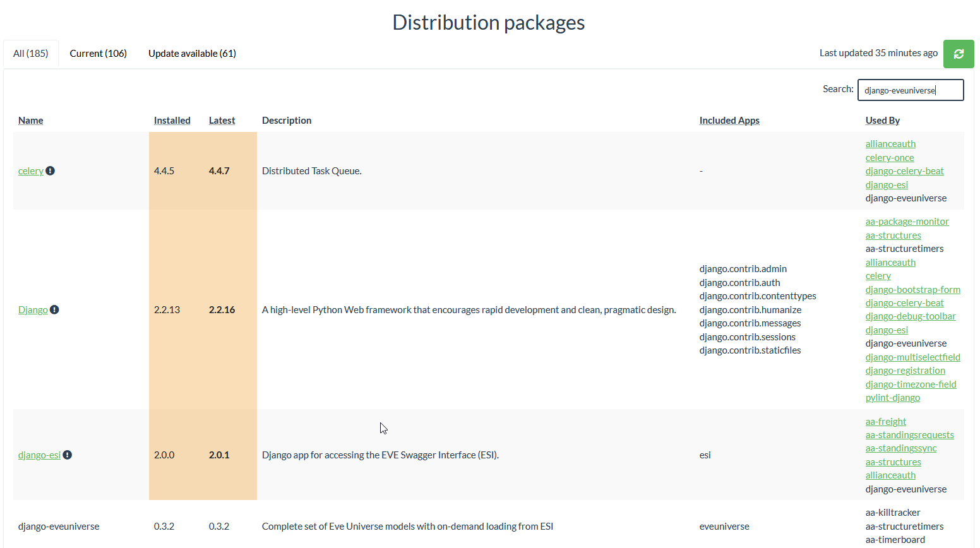Visit the aa-standingssync link
The width and height of the screenshot is (980, 548).
[x=901, y=448]
